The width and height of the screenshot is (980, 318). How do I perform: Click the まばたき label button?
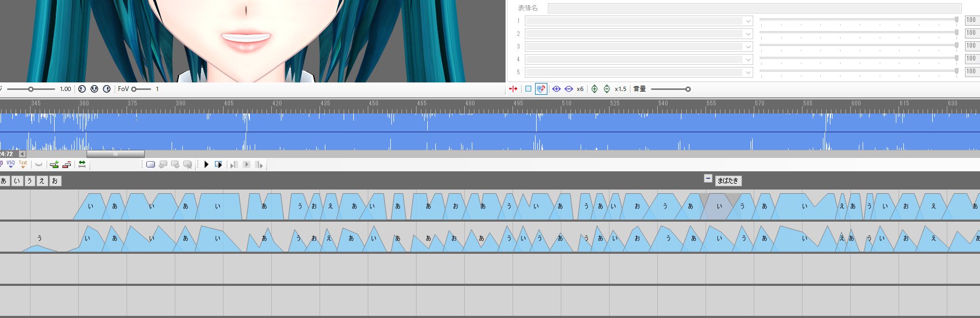click(728, 181)
